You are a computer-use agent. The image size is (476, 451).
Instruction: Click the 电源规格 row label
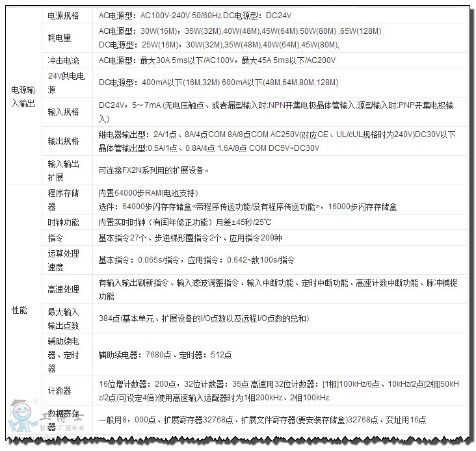[63, 14]
